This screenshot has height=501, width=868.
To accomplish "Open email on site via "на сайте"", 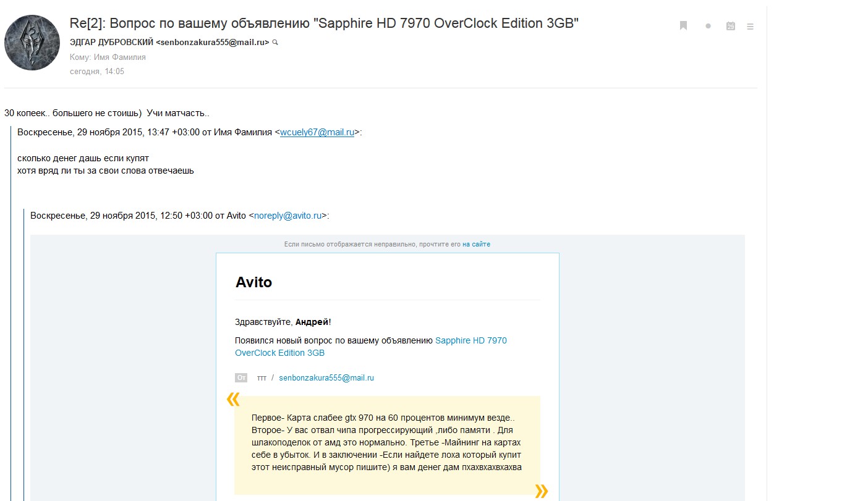I will click(x=476, y=245).
